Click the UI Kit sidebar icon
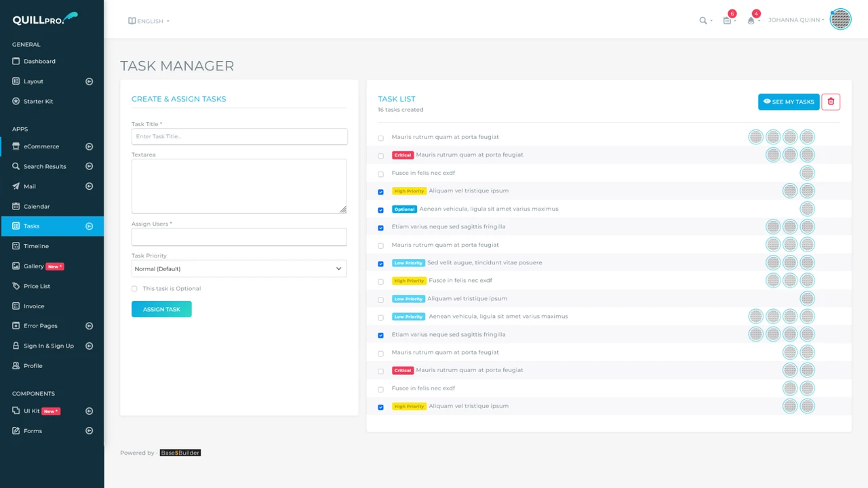This screenshot has height=488, width=868. (x=16, y=411)
